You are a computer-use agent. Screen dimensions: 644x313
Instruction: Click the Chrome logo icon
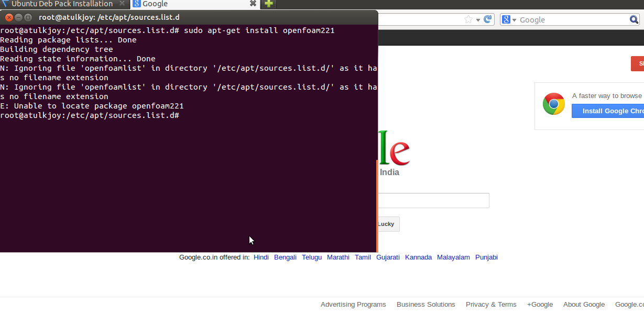553,104
